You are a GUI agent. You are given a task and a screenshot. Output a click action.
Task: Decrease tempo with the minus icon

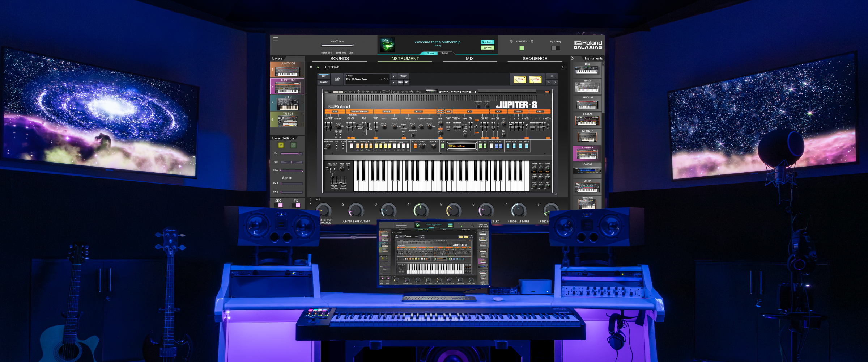point(511,41)
